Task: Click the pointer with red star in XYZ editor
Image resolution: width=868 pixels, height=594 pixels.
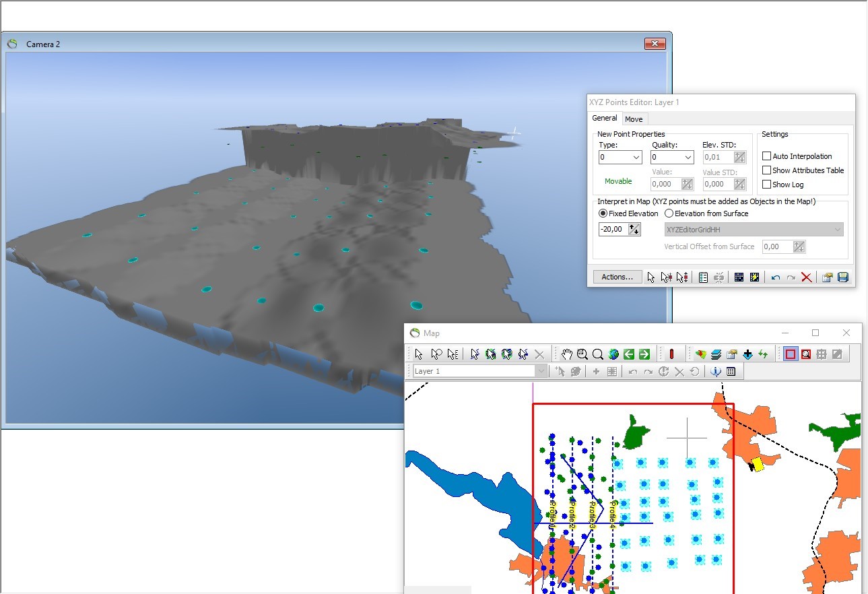Action: pyautogui.click(x=666, y=277)
